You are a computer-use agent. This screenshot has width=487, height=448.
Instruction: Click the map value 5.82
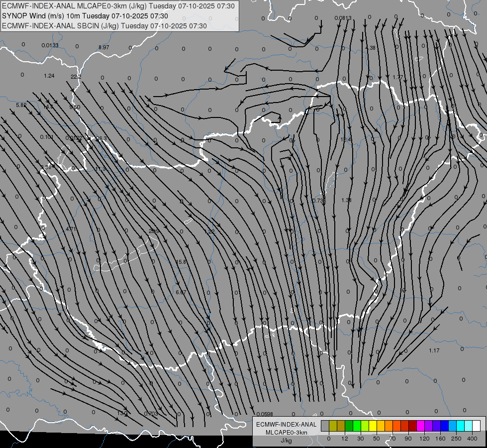pyautogui.click(x=21, y=105)
